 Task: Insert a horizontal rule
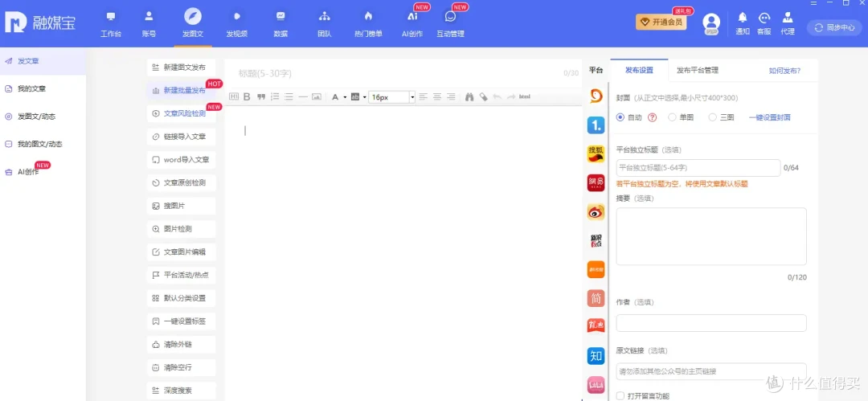click(x=303, y=97)
